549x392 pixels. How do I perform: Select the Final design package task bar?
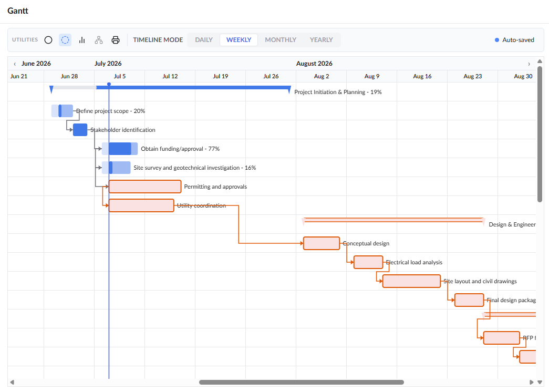coord(469,300)
